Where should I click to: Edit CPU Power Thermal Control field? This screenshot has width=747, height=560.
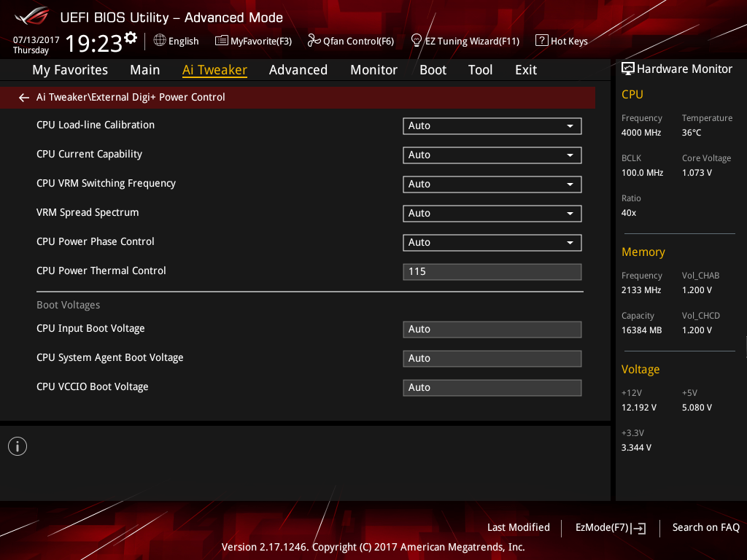492,271
